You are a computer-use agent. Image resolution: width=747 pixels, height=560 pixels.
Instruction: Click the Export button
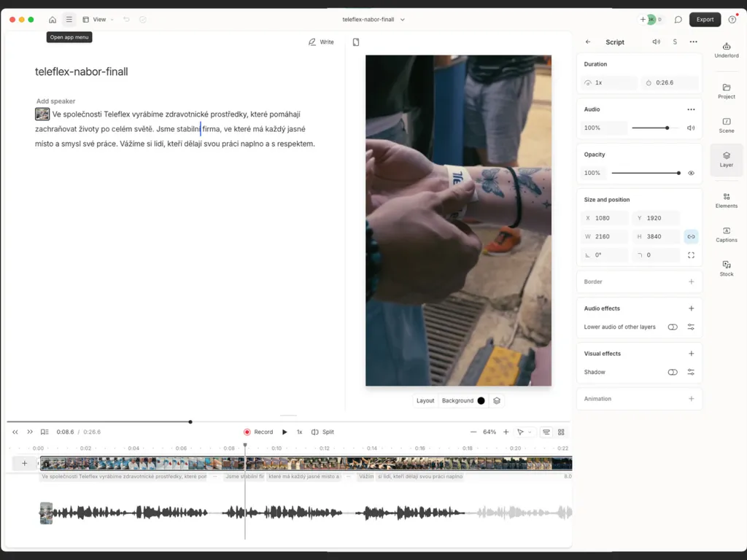click(705, 20)
